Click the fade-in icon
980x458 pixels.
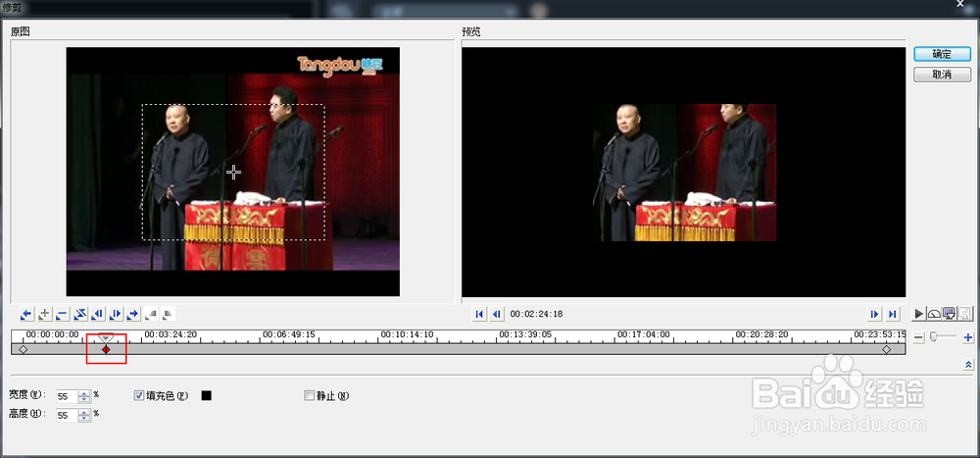coord(151,314)
